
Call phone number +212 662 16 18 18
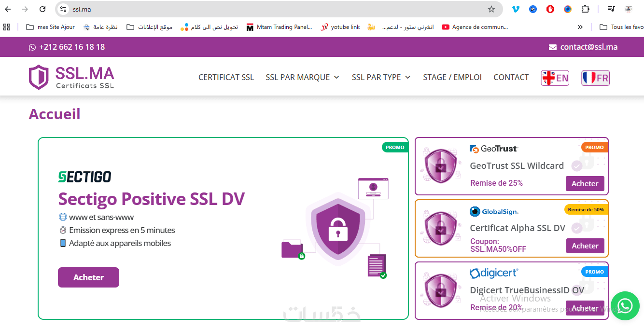click(x=72, y=47)
